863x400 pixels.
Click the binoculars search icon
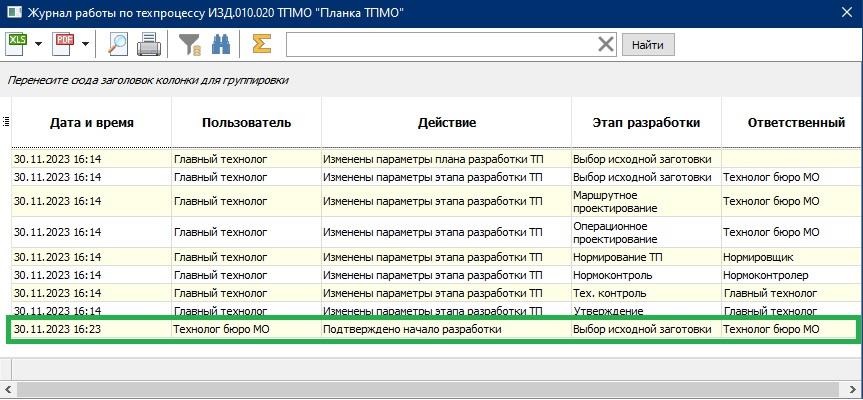(222, 44)
